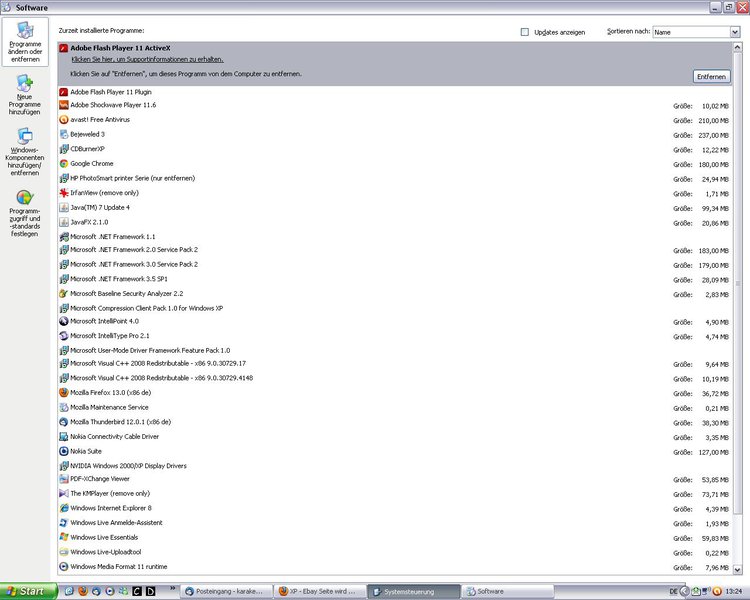Select 'Microsoft .NET Framework 3.0 Service Pack 2'
Image resolution: width=750 pixels, height=600 pixels.
(395, 265)
